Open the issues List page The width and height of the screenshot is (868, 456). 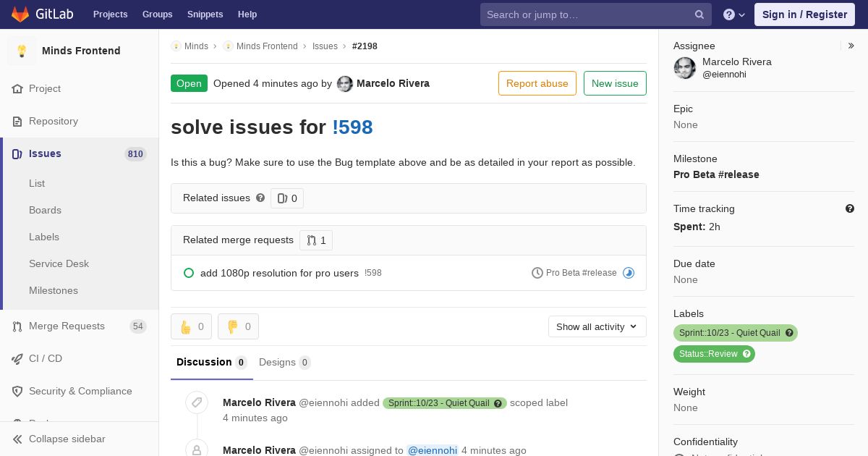(37, 184)
